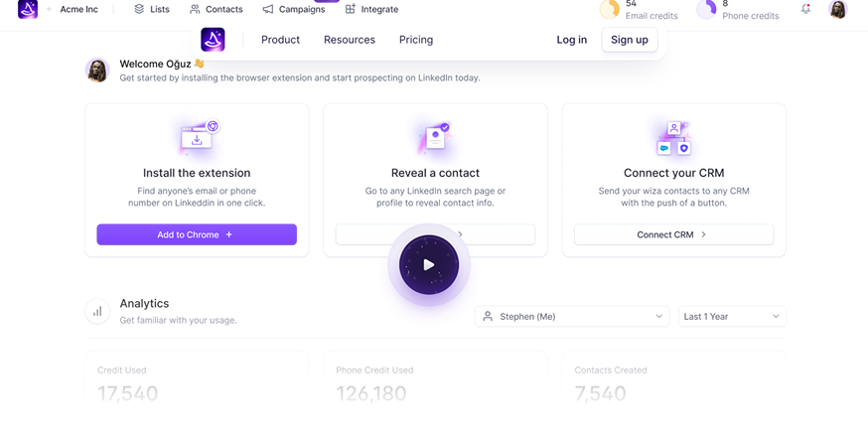This screenshot has height=443, width=868.
Task: Open the Campaigns menu item
Action: 294,10
